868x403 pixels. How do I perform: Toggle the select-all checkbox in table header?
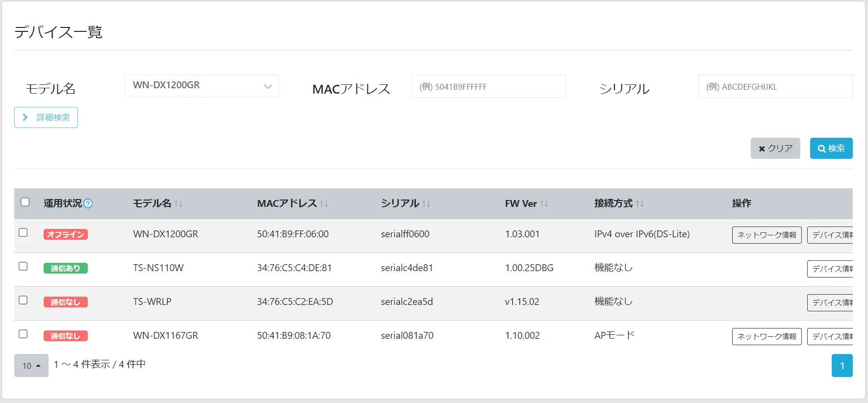[25, 202]
